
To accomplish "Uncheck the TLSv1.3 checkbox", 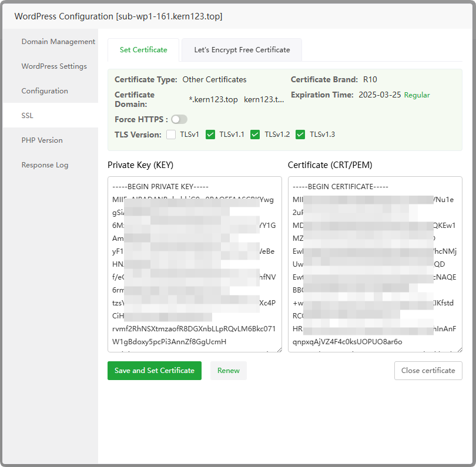I will click(x=300, y=135).
